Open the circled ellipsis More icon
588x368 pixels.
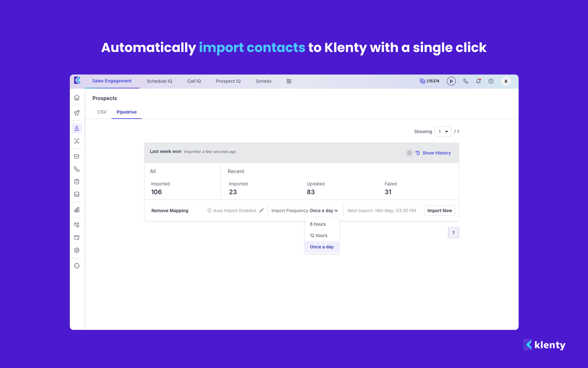tap(77, 266)
